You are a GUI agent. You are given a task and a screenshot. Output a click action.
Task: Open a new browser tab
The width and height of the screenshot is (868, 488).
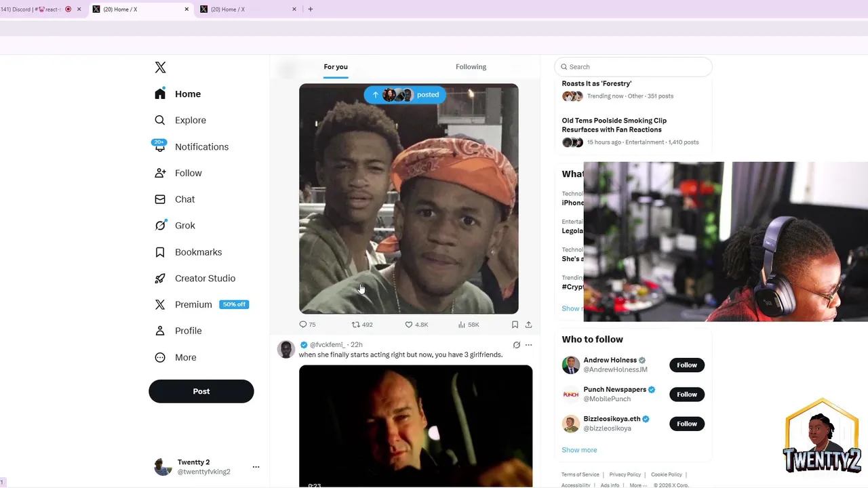click(x=311, y=9)
